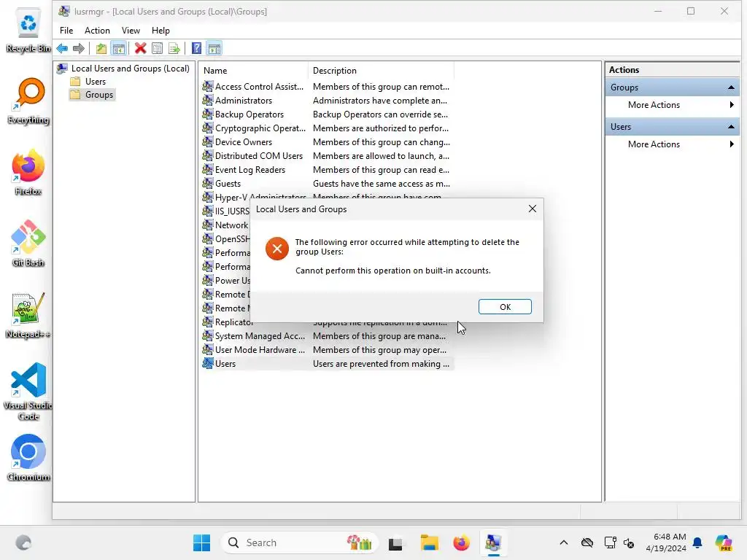The image size is (747, 560).
Task: Click the Recycle Bin desktop icon
Action: pyautogui.click(x=28, y=29)
